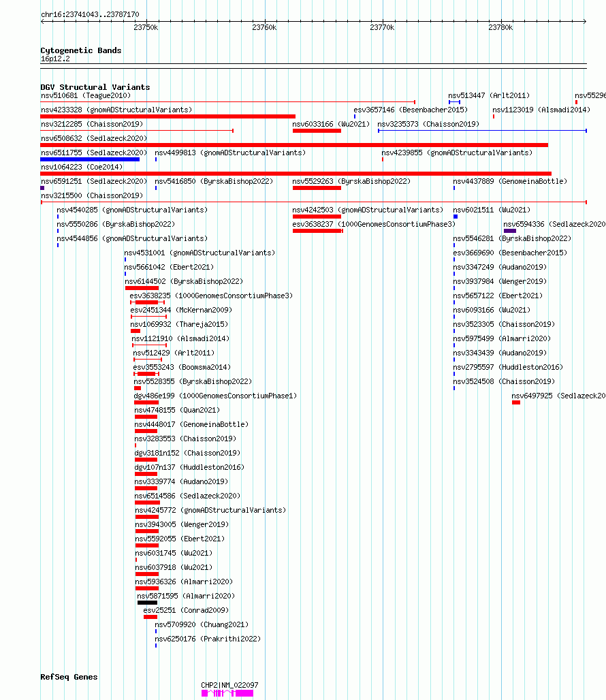
Task: Click nsv4242503 gnomADStructuralVariants label
Action: coord(368,210)
